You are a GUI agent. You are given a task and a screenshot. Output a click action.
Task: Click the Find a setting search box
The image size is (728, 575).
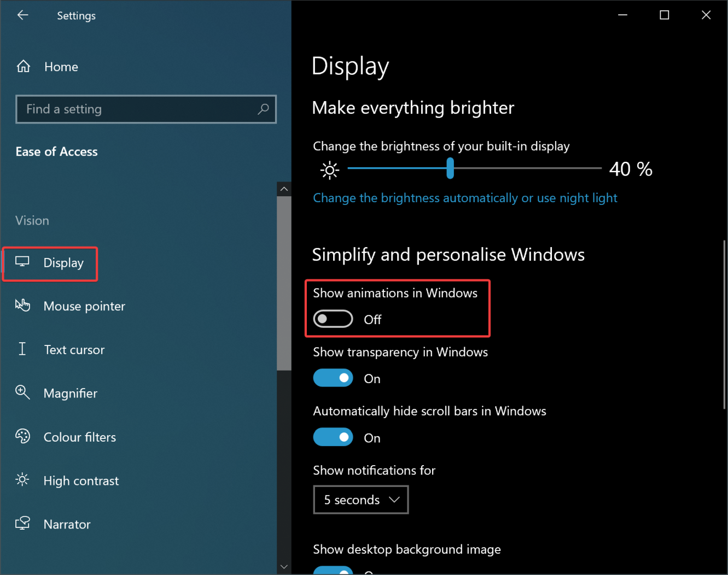[146, 109]
